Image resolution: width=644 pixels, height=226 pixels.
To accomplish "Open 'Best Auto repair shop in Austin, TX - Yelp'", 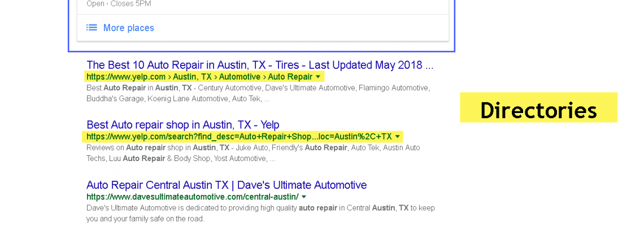I will tap(182, 124).
